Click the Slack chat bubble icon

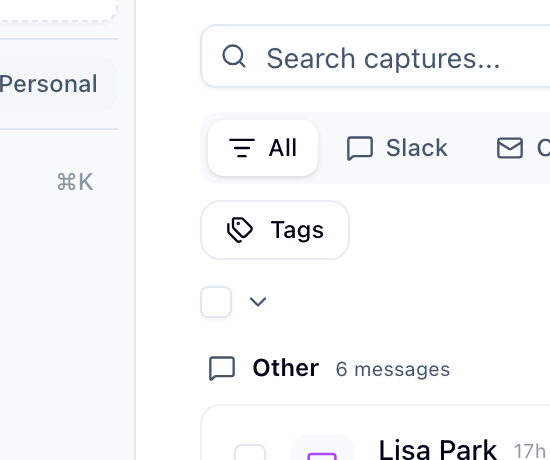pyautogui.click(x=360, y=148)
